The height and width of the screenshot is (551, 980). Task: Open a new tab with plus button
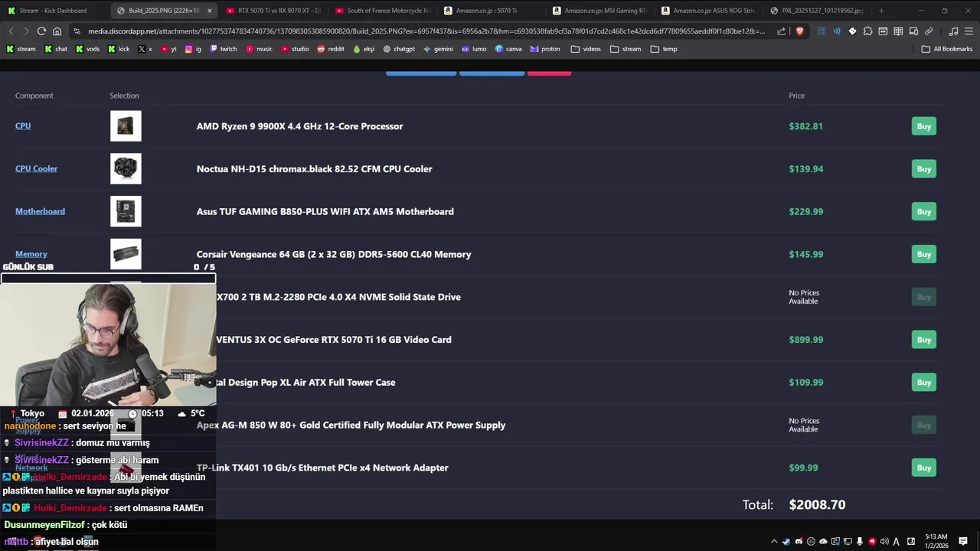[x=881, y=11]
